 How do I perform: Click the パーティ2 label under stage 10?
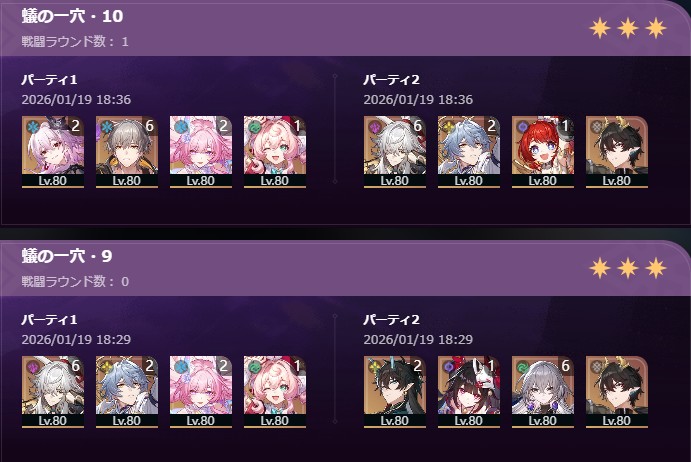click(391, 80)
